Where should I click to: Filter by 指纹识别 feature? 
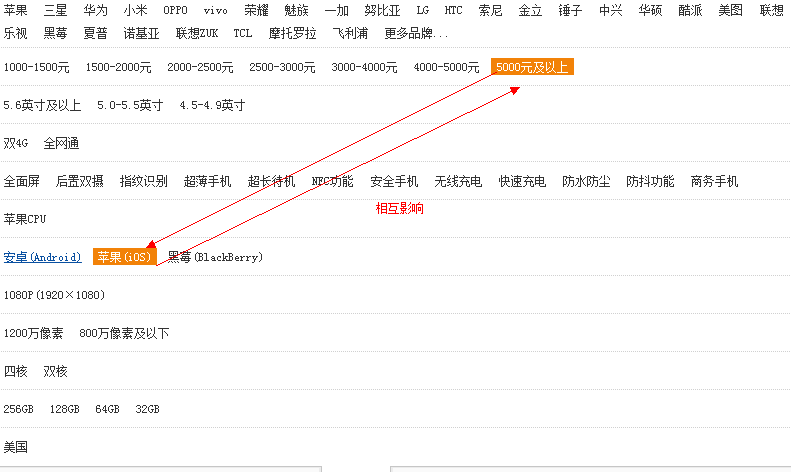[x=143, y=181]
